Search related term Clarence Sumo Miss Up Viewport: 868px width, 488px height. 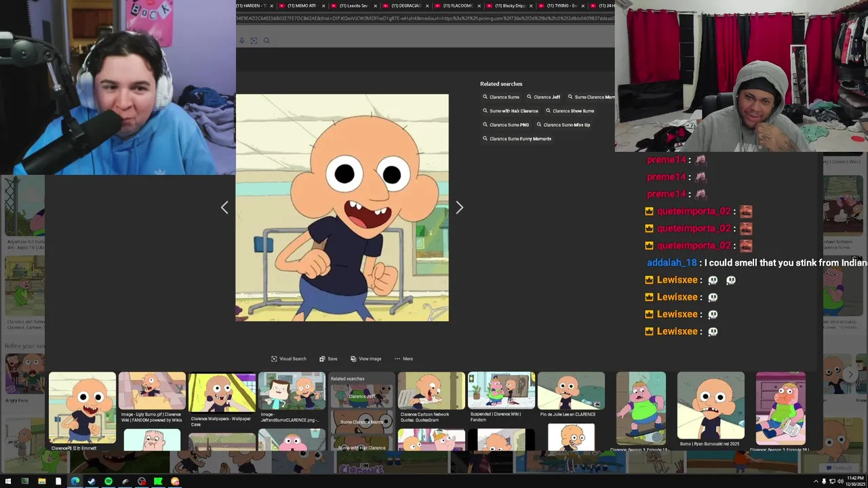point(563,125)
